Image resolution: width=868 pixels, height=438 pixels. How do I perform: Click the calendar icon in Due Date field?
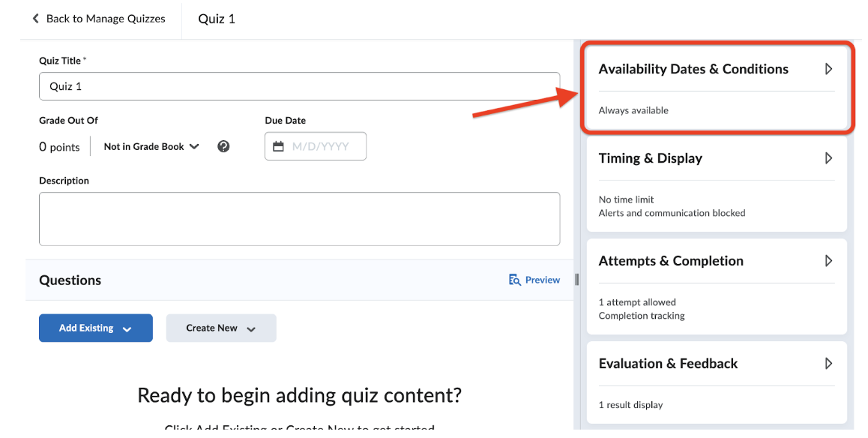(277, 146)
